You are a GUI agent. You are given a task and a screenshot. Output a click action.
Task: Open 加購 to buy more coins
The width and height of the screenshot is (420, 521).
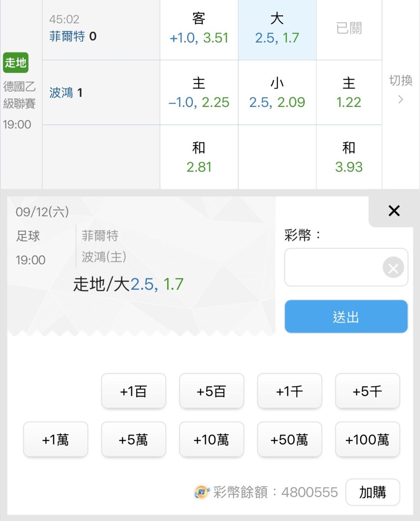click(x=373, y=492)
